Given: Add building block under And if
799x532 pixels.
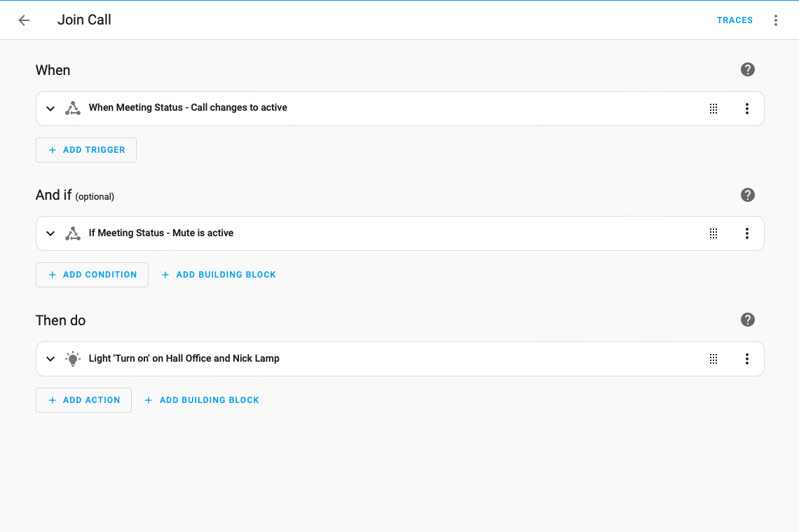Looking at the screenshot, I should point(219,275).
